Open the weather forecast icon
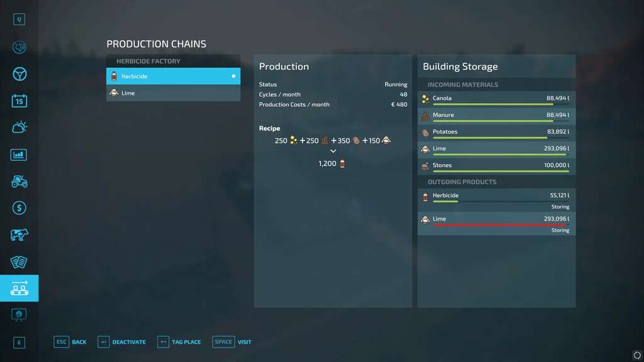 pyautogui.click(x=19, y=128)
